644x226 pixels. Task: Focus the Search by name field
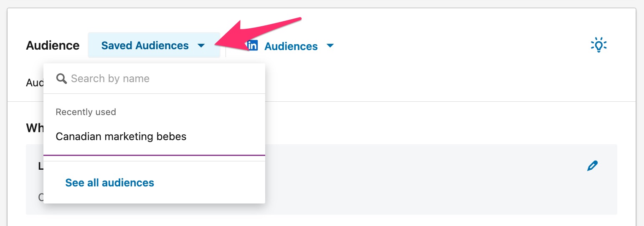[x=154, y=78]
